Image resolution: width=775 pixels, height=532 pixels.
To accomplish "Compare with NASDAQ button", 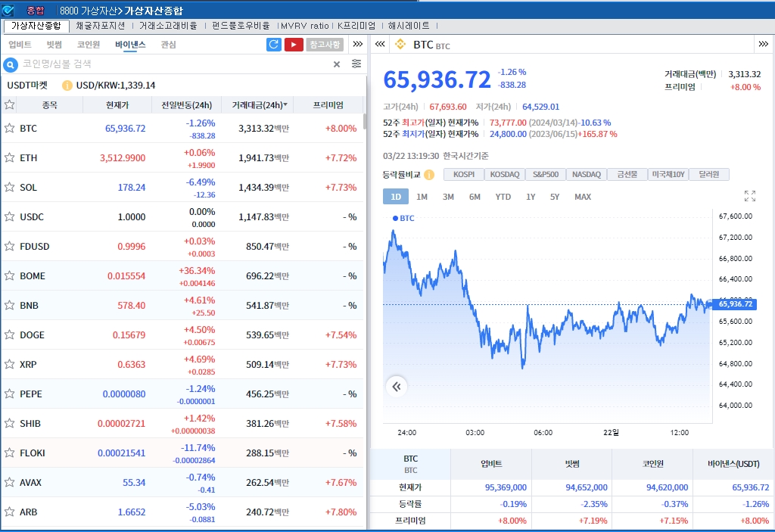I will 587,175.
